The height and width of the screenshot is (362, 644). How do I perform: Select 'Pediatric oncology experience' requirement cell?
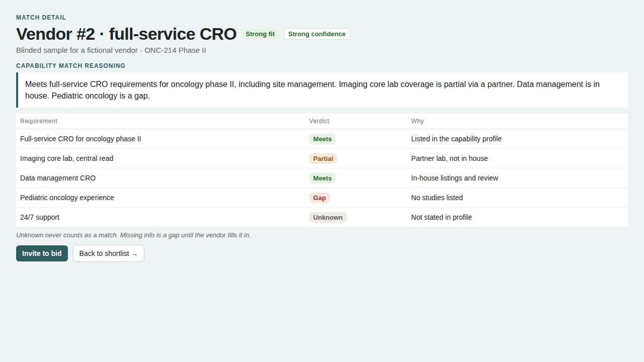click(161, 198)
